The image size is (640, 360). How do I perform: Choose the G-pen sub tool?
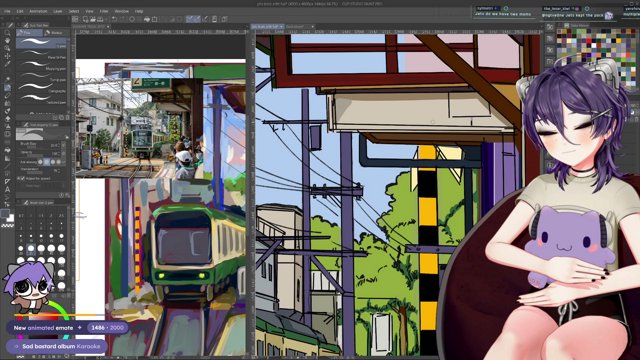[41, 42]
